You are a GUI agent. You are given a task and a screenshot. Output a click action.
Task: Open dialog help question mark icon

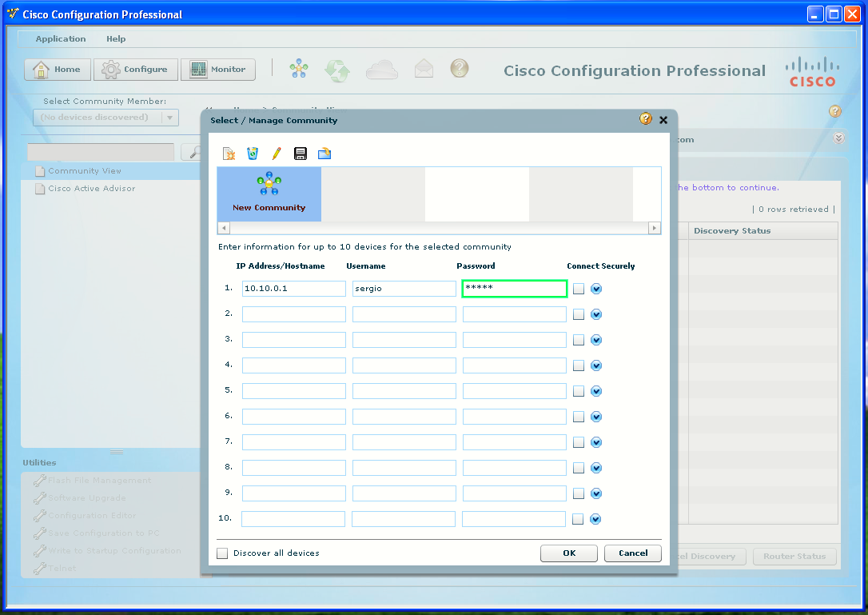coord(646,118)
